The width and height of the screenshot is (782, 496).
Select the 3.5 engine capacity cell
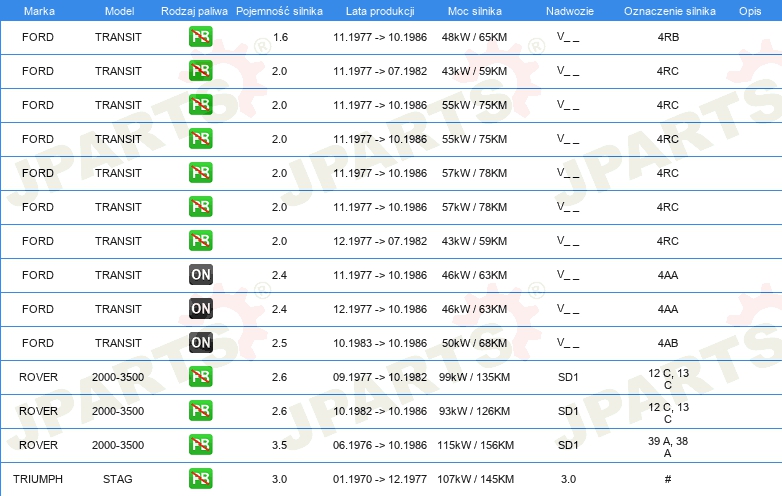[279, 445]
